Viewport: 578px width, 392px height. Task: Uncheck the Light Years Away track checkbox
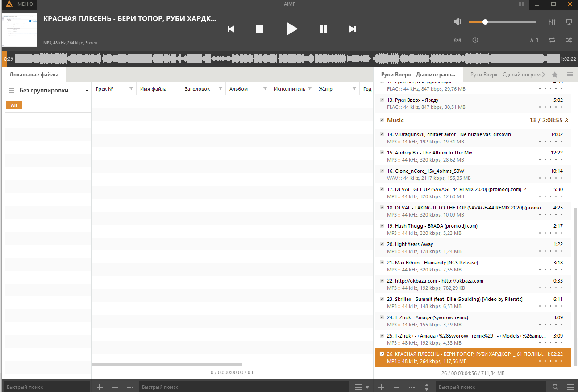[x=382, y=244]
